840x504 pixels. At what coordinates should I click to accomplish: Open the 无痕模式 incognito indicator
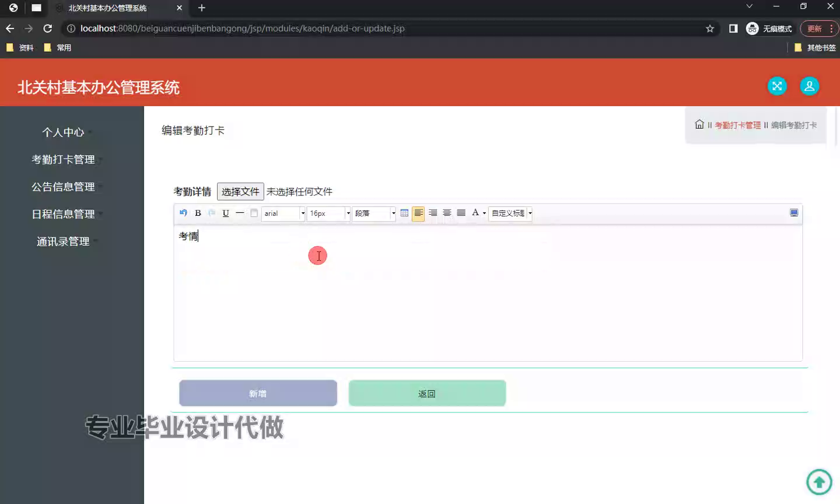click(x=769, y=29)
